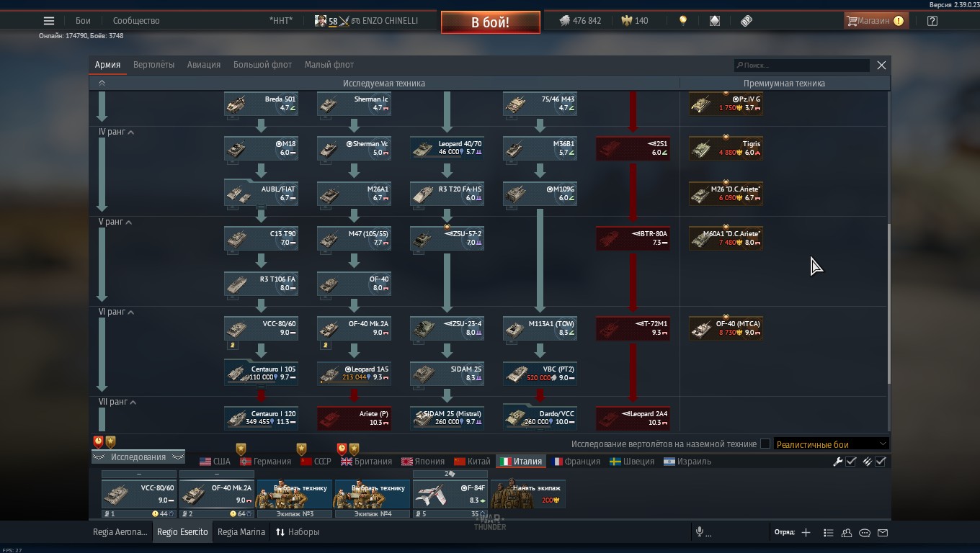Switch to Regia Marina preset

point(241,532)
